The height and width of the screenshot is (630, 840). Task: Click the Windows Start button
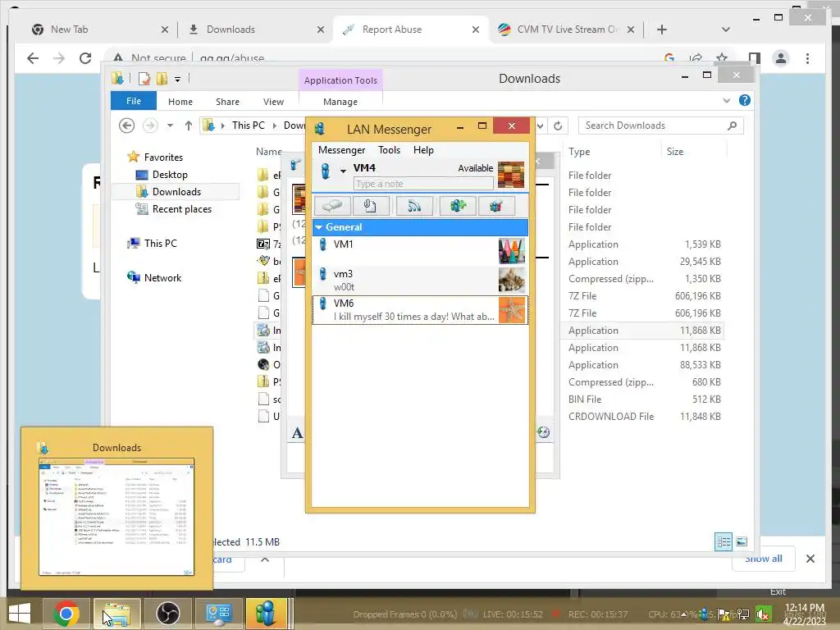20,614
